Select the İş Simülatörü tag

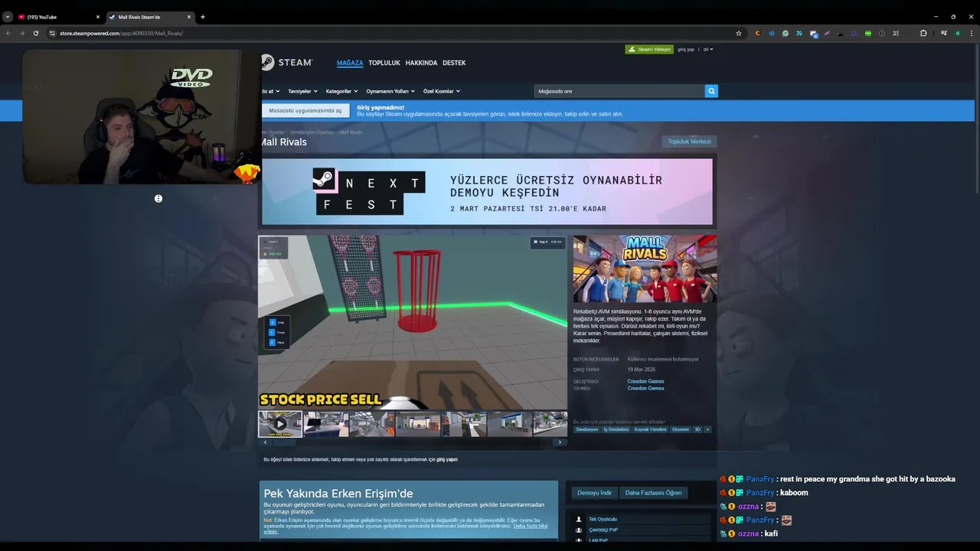click(x=616, y=429)
